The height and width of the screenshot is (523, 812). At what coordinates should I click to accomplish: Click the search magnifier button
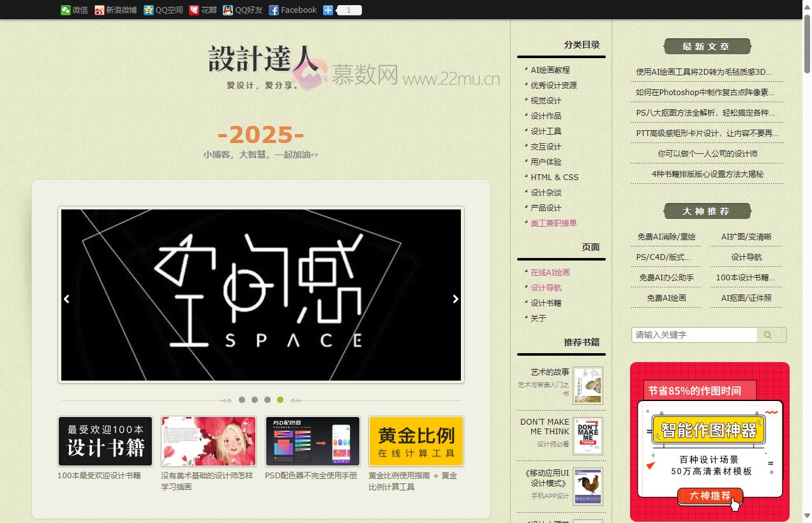[767, 335]
